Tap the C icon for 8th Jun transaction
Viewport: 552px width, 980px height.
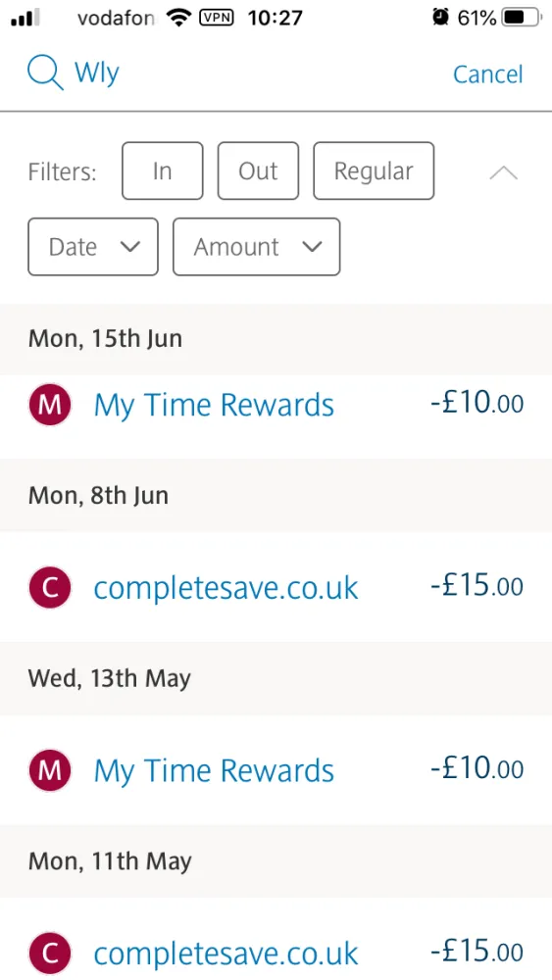pyautogui.click(x=50, y=587)
